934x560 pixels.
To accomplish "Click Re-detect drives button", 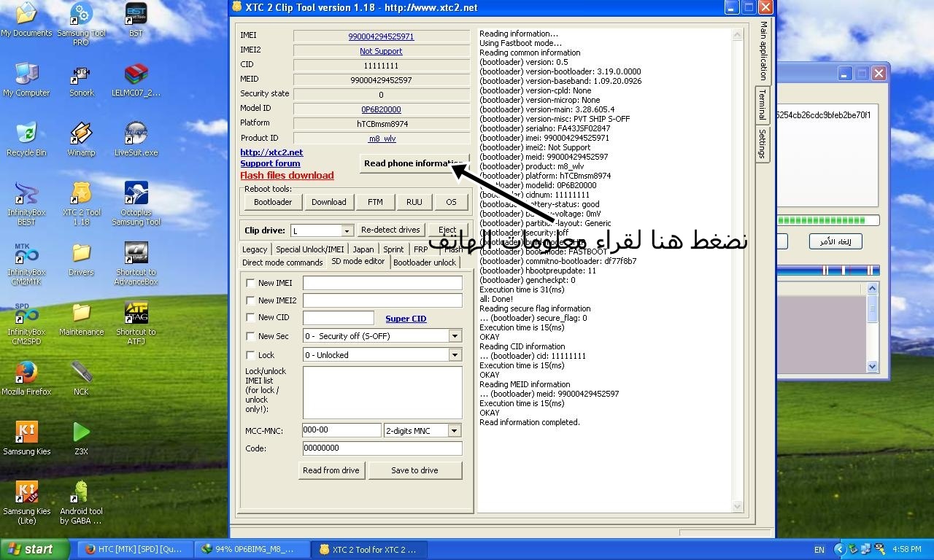I will pos(390,230).
